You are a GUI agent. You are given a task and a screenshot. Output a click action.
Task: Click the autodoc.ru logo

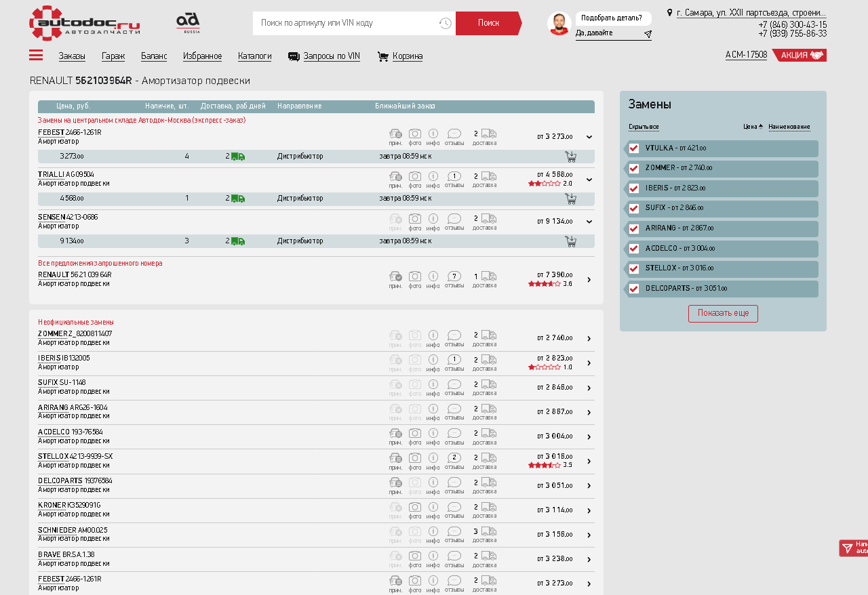pyautogui.click(x=84, y=23)
